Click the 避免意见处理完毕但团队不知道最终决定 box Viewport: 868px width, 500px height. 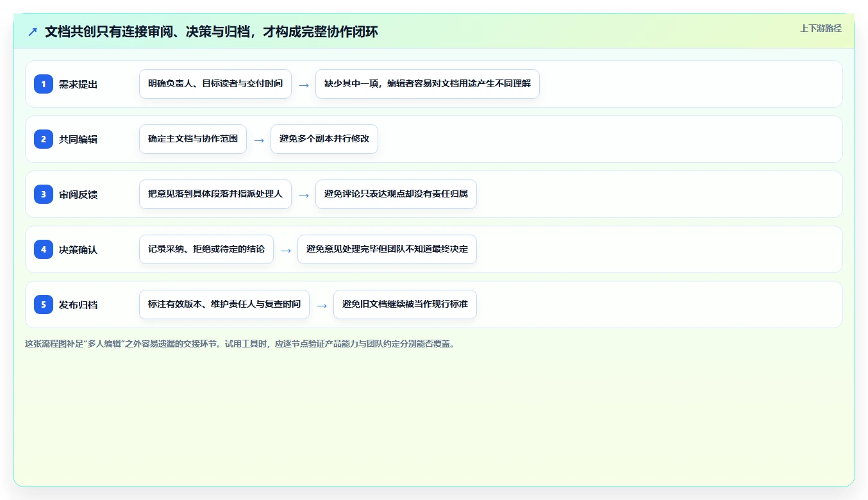(x=387, y=249)
